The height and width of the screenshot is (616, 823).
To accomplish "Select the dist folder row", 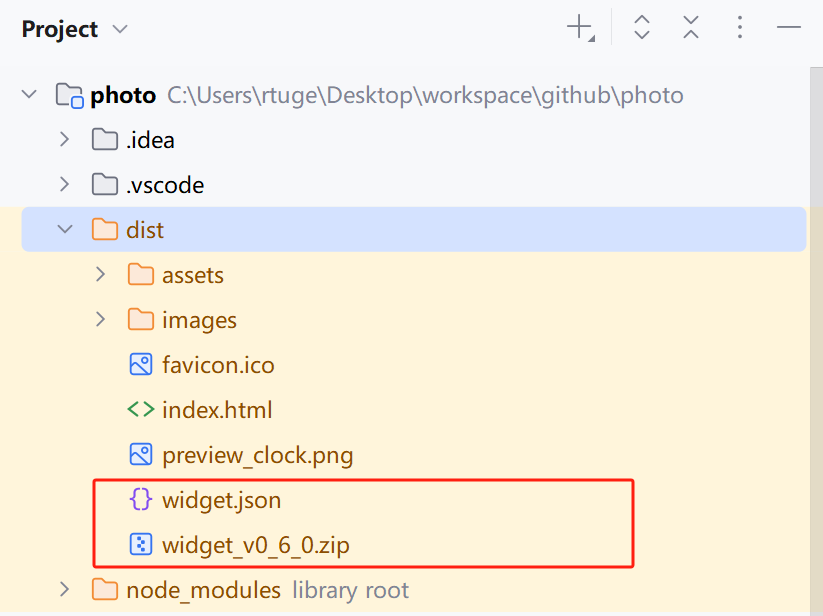I will pyautogui.click(x=414, y=229).
